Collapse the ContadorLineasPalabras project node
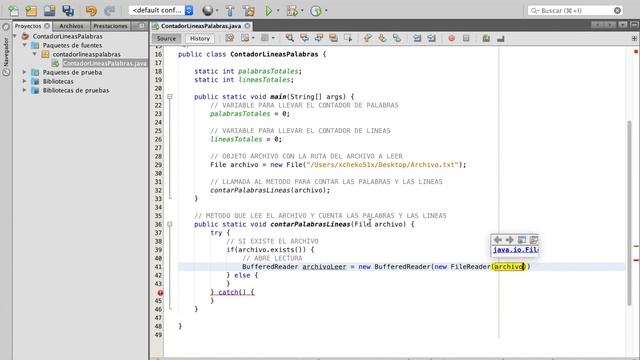The image size is (640, 360). coord(15,36)
